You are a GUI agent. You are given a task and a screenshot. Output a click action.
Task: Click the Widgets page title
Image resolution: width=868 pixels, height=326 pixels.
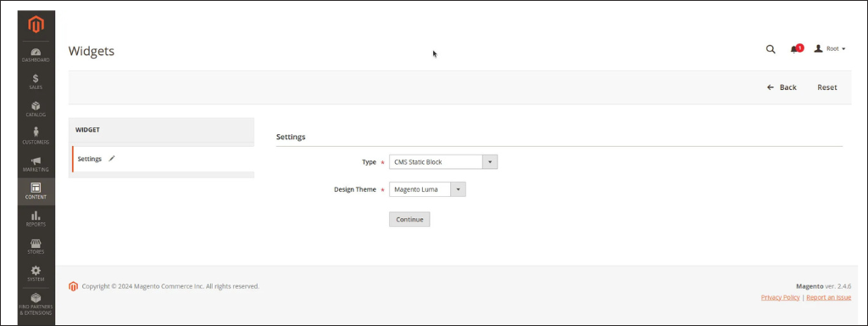coord(92,51)
